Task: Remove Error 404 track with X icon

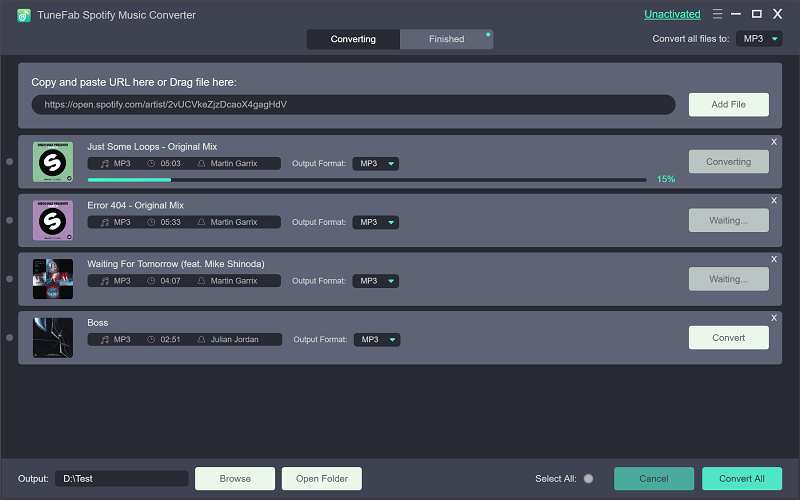Action: pyautogui.click(x=773, y=201)
